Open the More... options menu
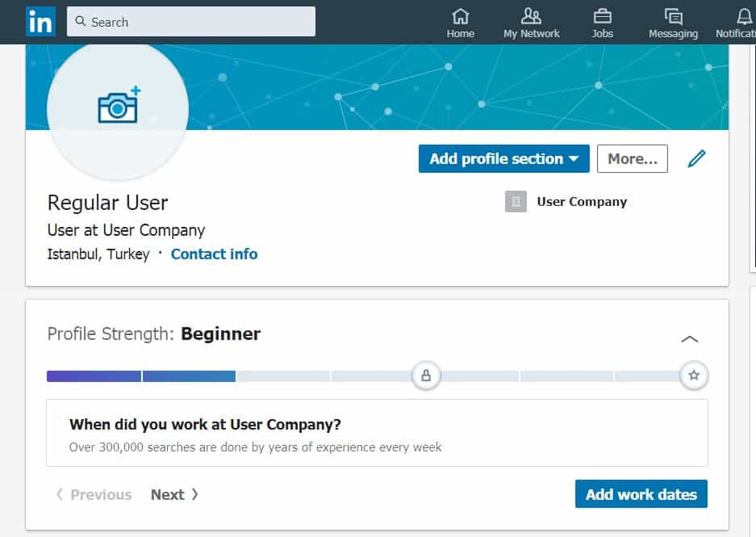 point(632,159)
